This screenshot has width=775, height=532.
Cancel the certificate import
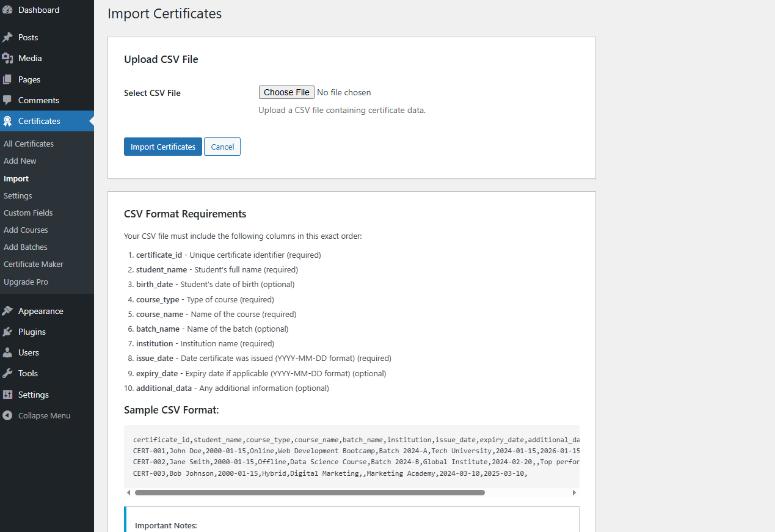pyautogui.click(x=222, y=147)
